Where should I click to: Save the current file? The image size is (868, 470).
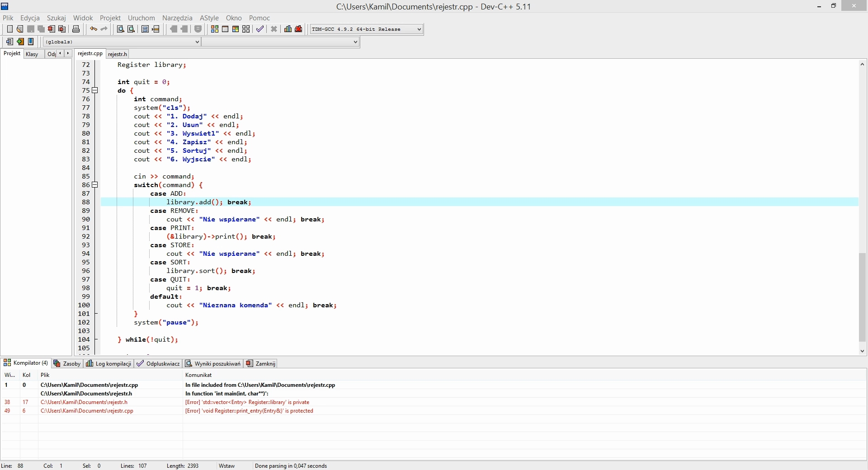pos(30,29)
